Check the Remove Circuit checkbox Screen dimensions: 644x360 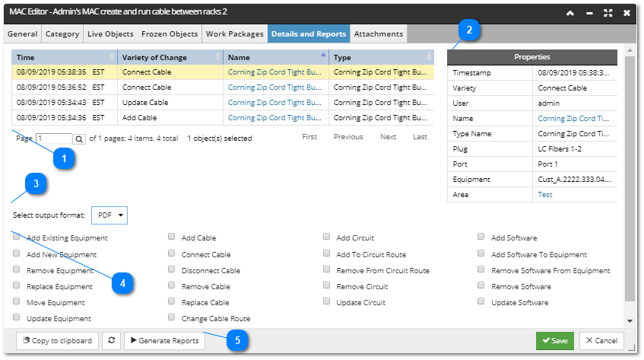click(326, 285)
